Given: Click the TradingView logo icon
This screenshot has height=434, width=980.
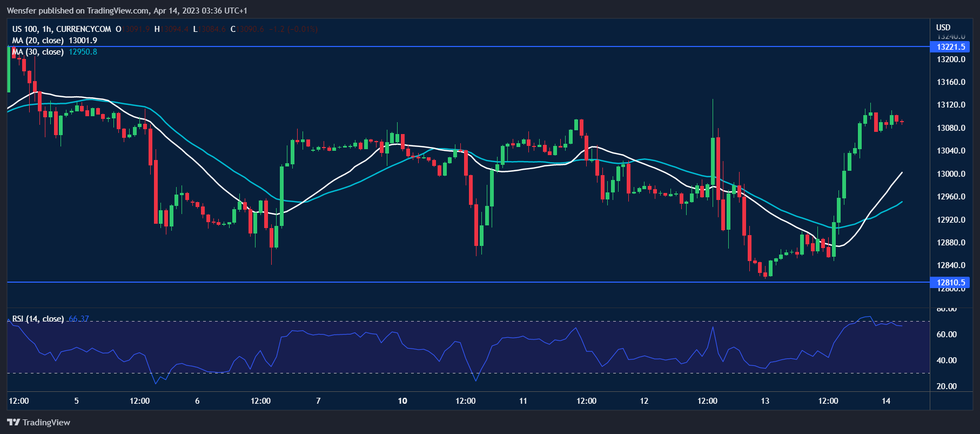Looking at the screenshot, I should [14, 422].
